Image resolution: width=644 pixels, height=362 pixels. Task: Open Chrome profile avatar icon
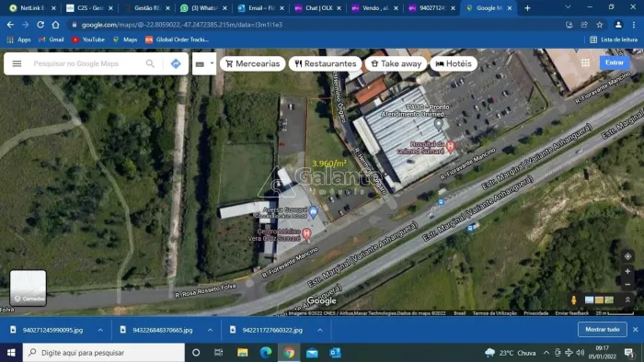618,25
